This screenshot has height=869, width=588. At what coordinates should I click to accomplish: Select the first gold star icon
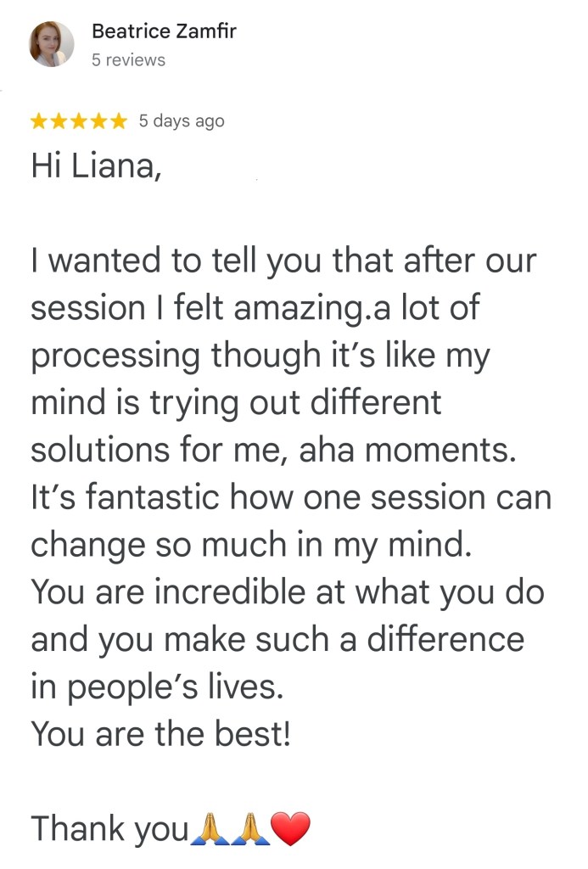(37, 121)
